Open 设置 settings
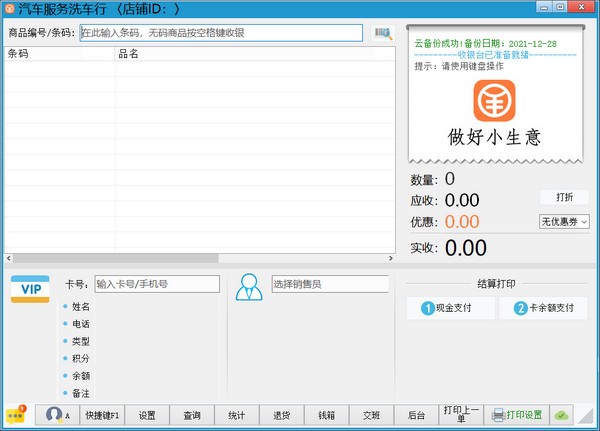Viewport: 600px width, 431px height. click(147, 415)
